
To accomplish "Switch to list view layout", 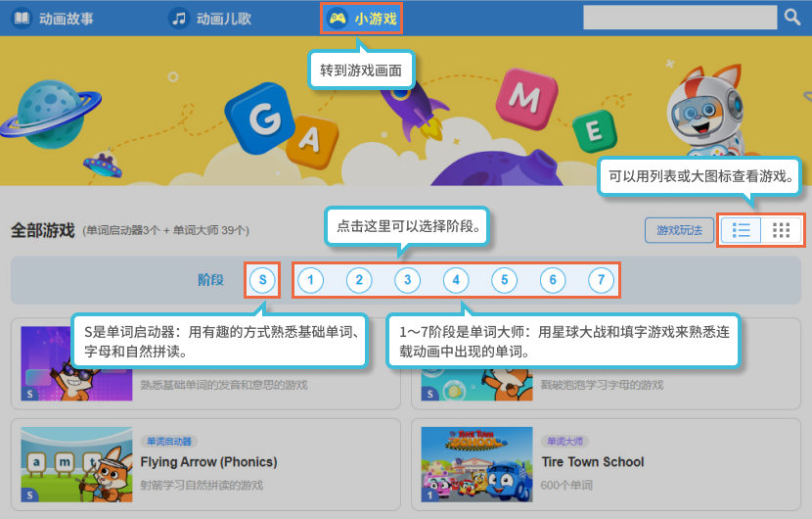I will tap(742, 230).
